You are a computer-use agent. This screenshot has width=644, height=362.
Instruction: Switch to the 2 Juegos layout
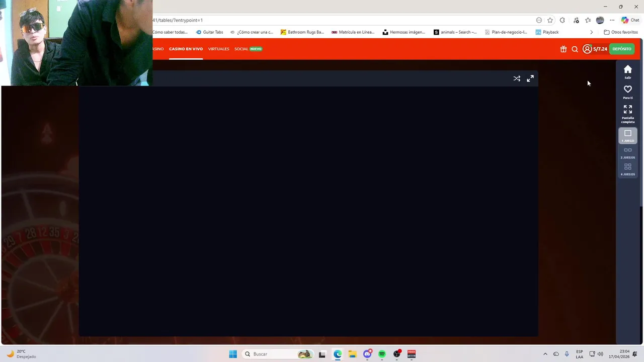628,153
